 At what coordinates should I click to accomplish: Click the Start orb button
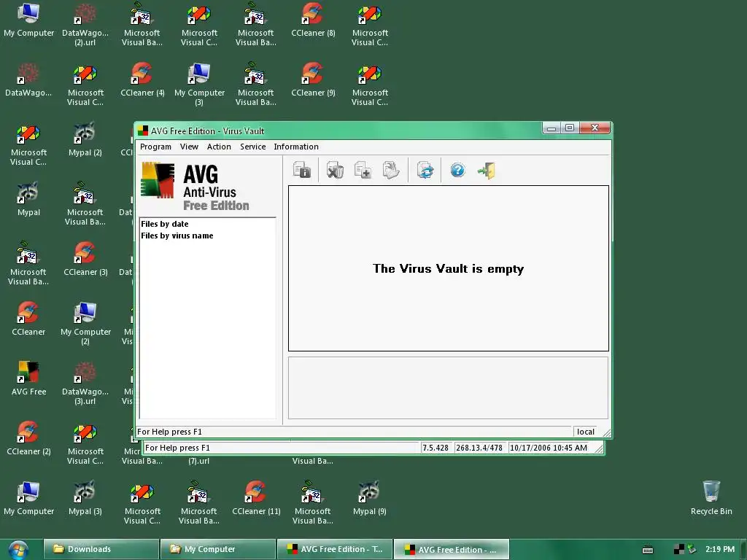click(x=18, y=550)
